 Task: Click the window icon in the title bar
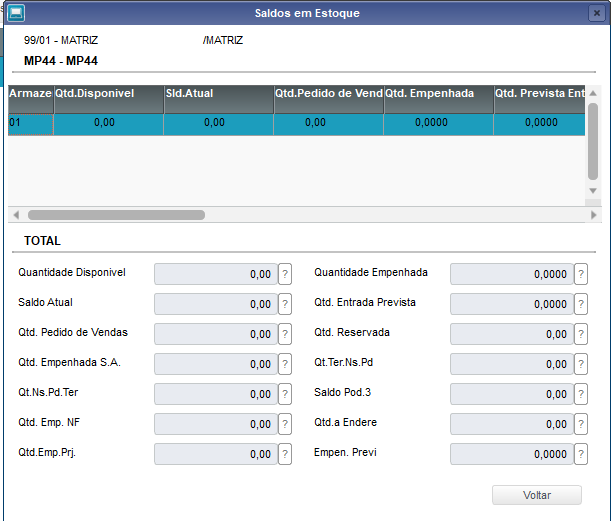click(16, 13)
